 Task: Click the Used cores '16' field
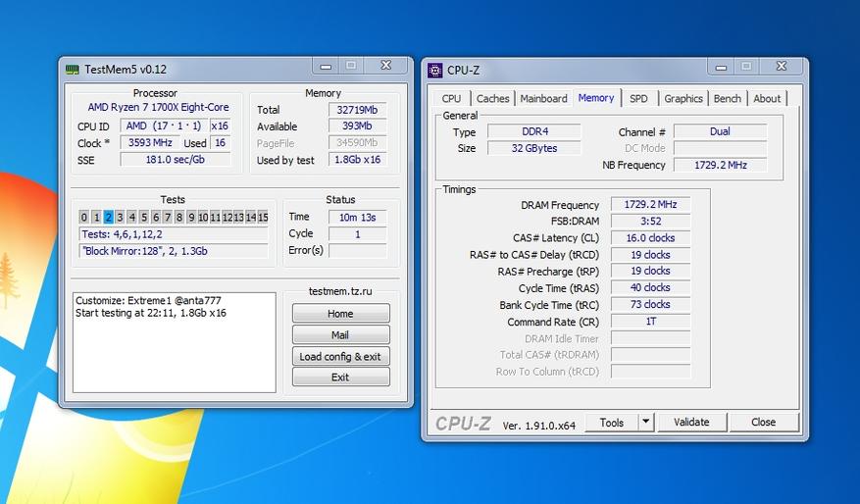click(x=220, y=143)
